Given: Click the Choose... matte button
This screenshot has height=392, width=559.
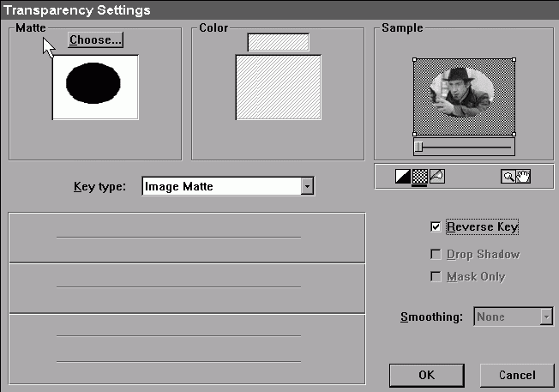Looking at the screenshot, I should tap(96, 39).
